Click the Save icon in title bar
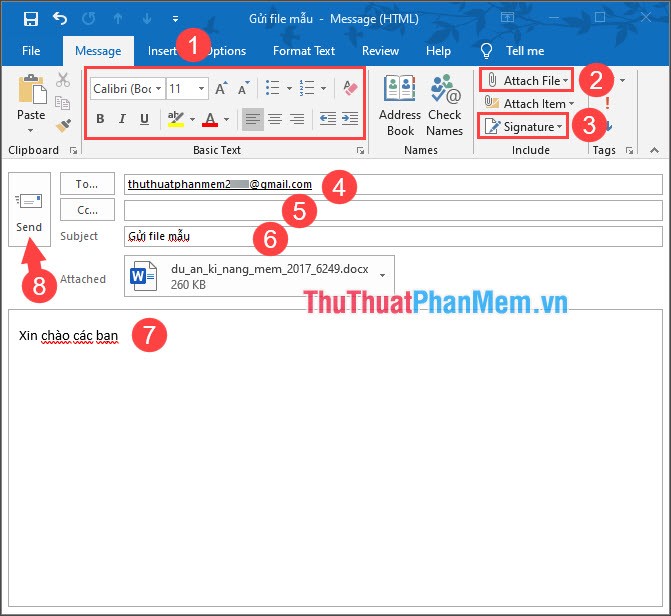671x616 pixels. coord(31,19)
